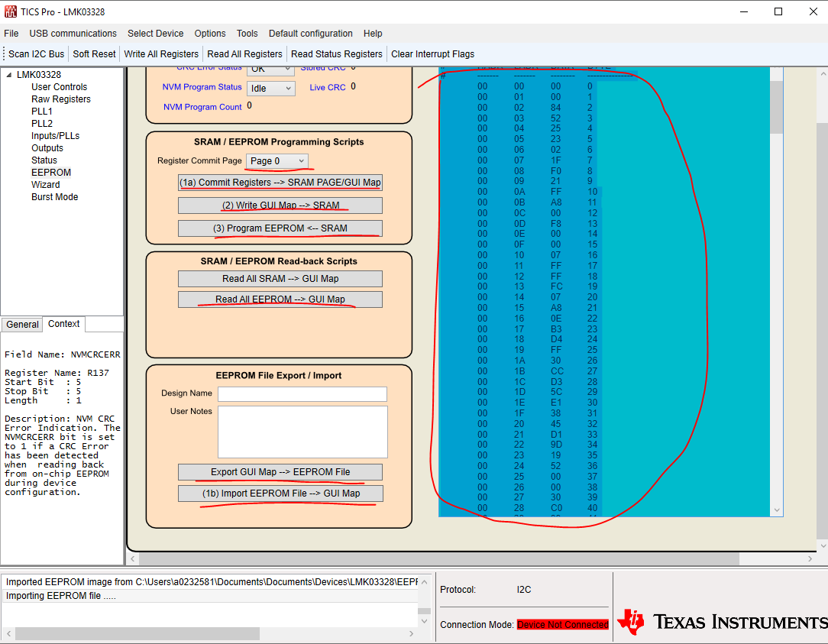Click the NVM Program Status label
This screenshot has width=828, height=644.
202,87
